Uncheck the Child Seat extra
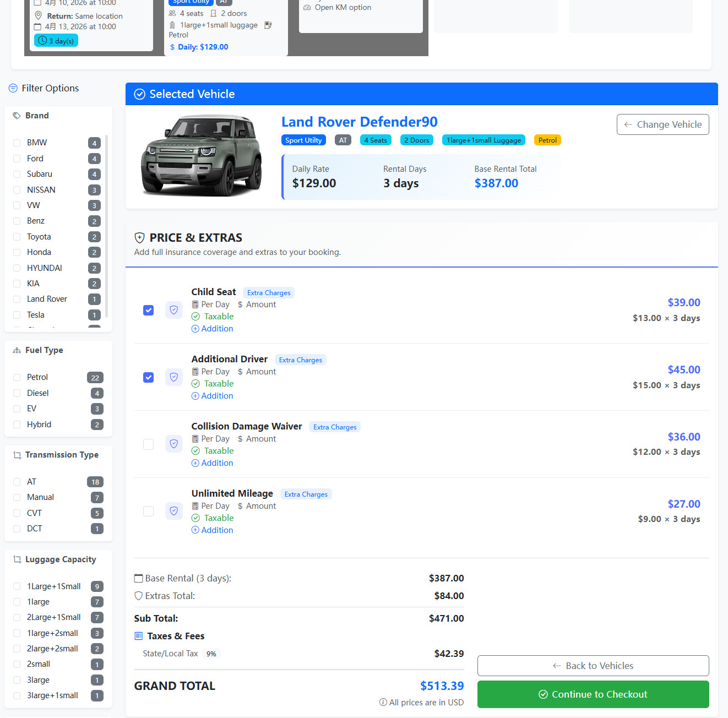This screenshot has height=718, width=728. tap(148, 310)
